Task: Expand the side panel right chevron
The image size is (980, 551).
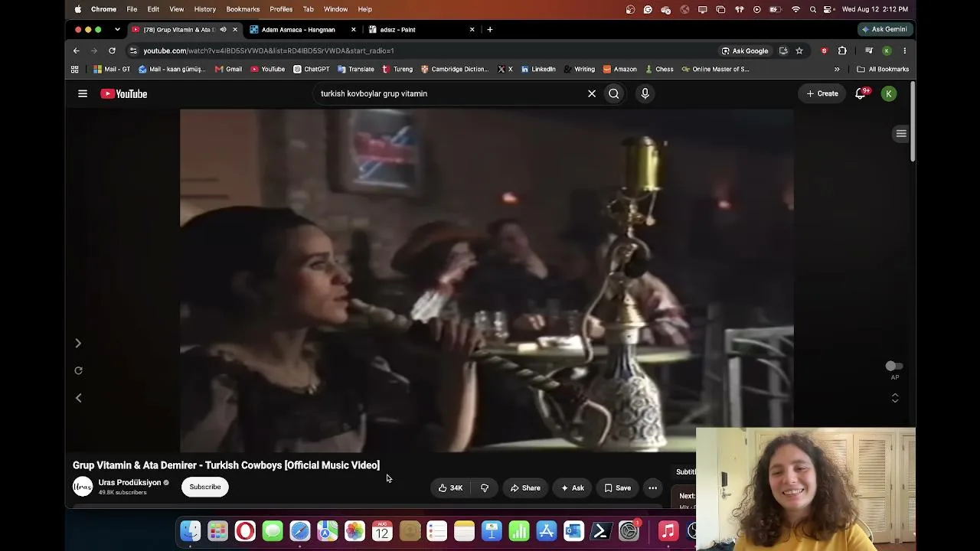Action: pos(78,343)
